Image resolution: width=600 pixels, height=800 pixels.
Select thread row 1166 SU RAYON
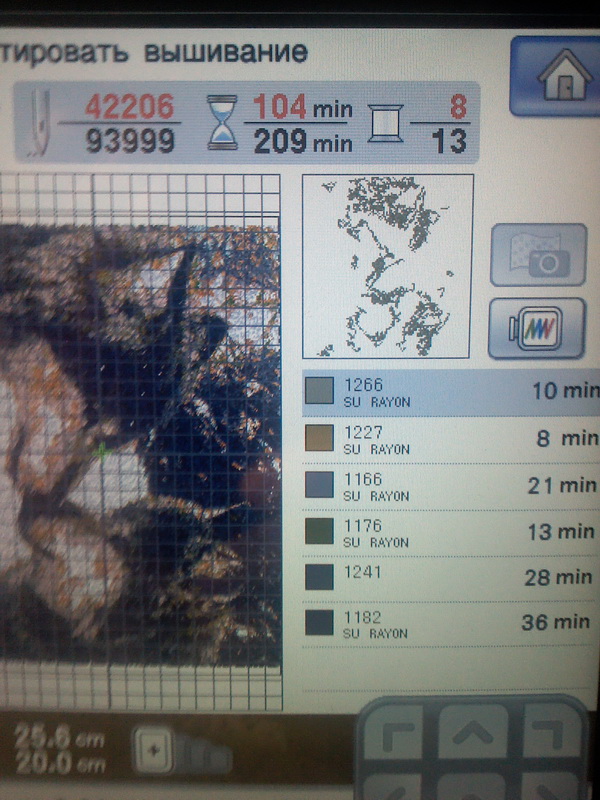451,486
